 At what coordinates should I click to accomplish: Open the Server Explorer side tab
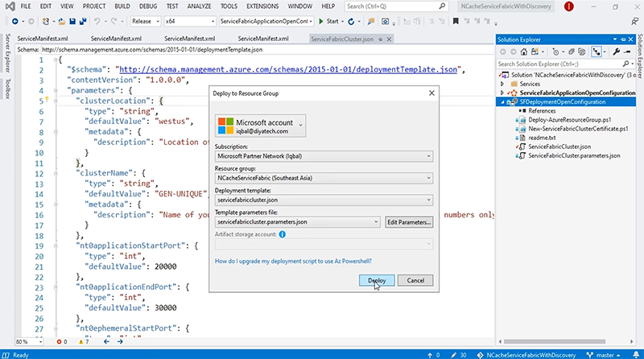[x=7, y=53]
